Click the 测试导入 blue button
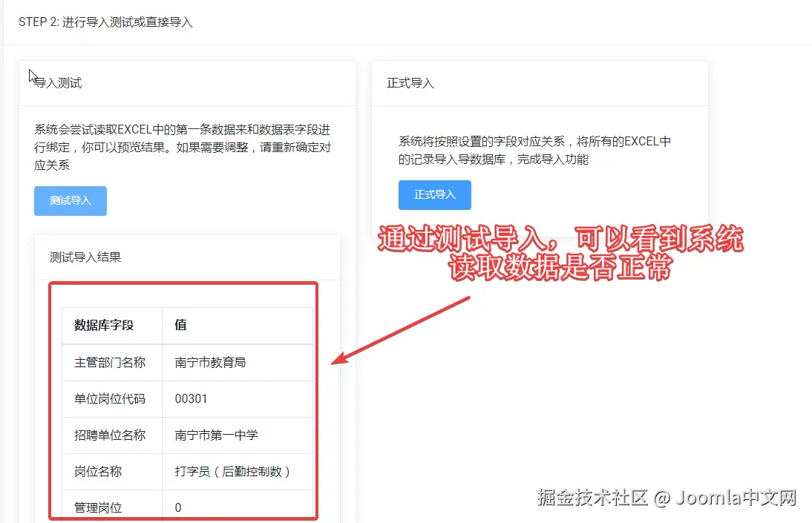The image size is (812, 523). 70,200
